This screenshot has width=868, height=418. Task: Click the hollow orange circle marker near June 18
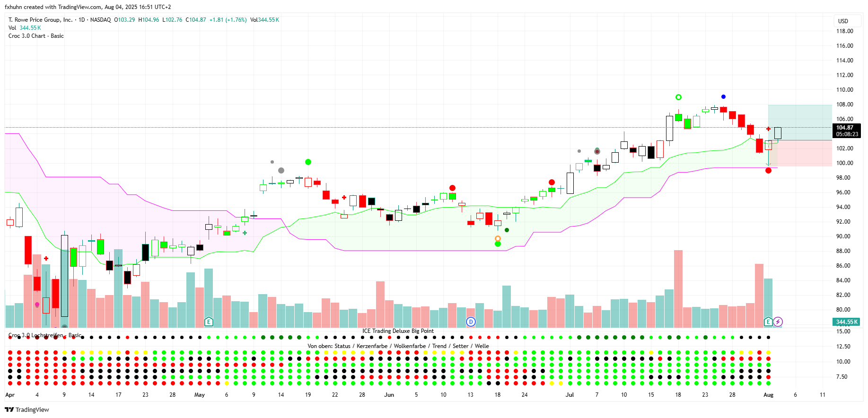point(498,238)
